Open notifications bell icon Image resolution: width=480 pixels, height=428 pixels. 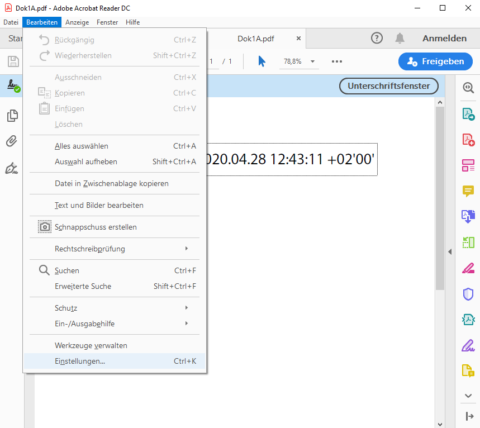(400, 38)
